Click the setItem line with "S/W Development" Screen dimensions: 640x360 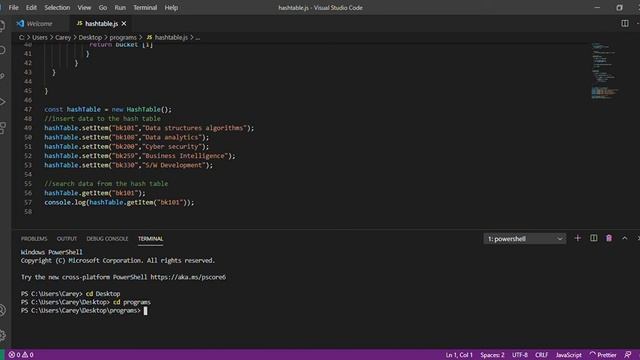(129, 165)
